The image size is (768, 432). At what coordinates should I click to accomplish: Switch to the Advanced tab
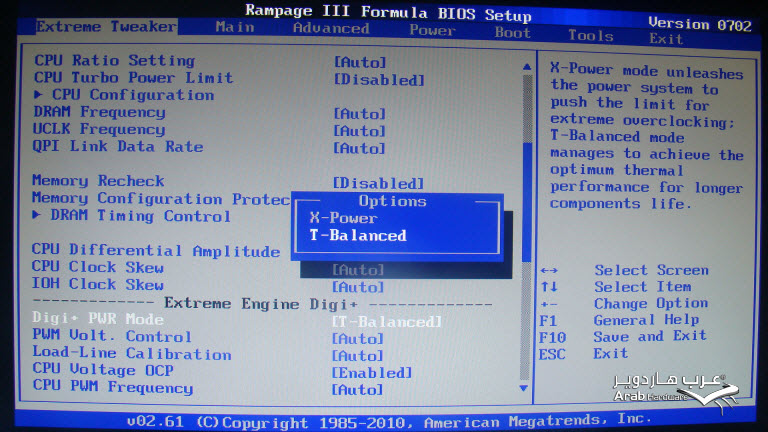[x=331, y=28]
